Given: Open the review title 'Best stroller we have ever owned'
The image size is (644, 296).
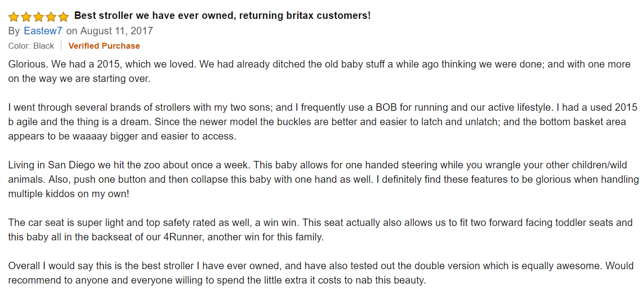Looking at the screenshot, I should pos(222,15).
